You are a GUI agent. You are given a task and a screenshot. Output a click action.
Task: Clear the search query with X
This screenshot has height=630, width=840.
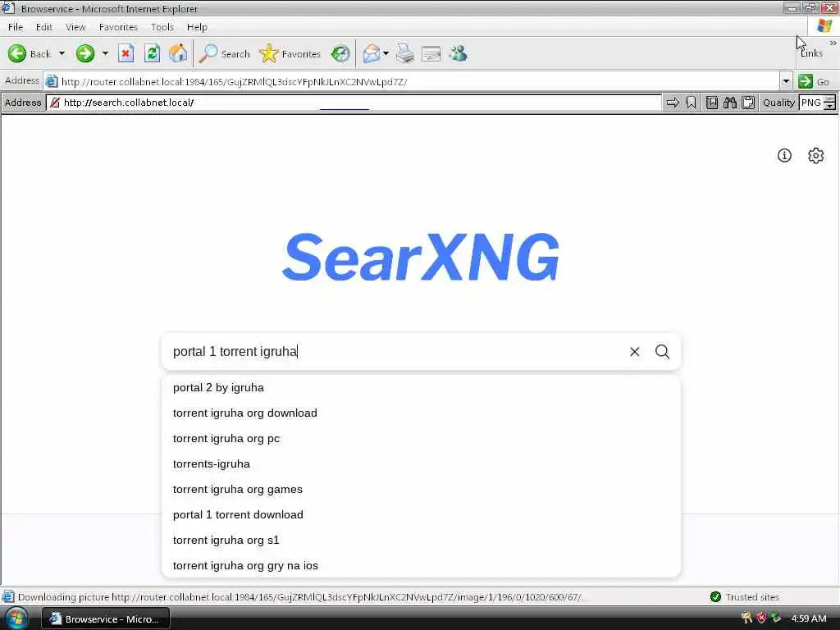(635, 351)
